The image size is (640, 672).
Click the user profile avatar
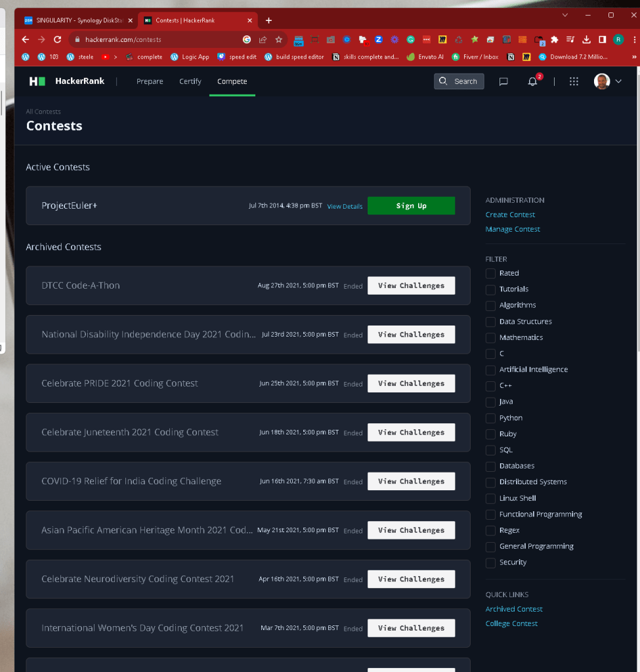[x=601, y=81]
